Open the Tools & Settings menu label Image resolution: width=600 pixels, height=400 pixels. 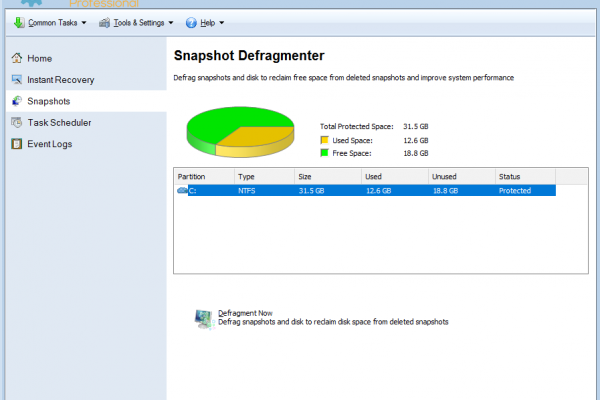pos(136,22)
